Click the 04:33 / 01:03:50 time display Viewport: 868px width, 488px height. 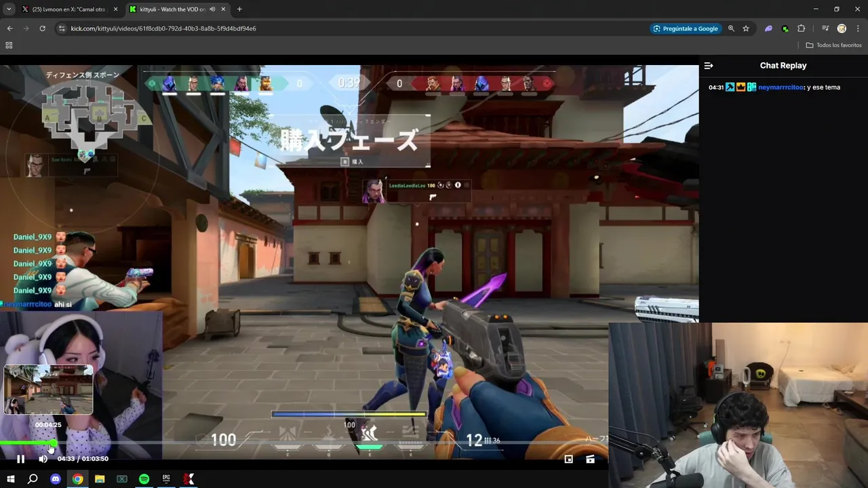pos(83,459)
